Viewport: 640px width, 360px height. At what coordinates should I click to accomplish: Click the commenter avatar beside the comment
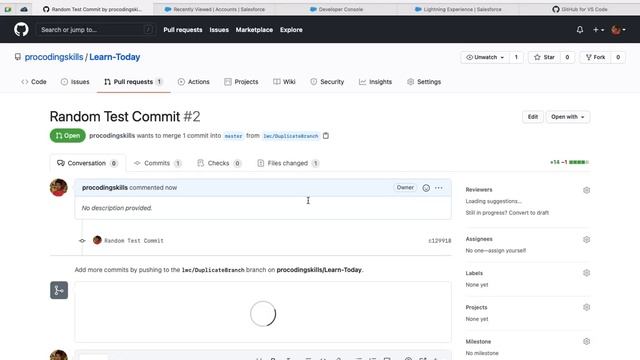pyautogui.click(x=59, y=187)
